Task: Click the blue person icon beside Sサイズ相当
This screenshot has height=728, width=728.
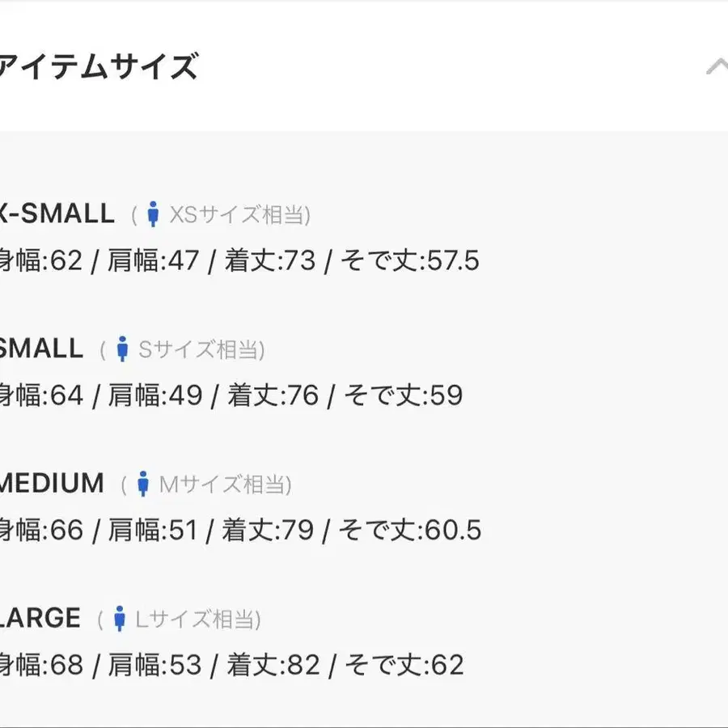Action: tap(123, 349)
